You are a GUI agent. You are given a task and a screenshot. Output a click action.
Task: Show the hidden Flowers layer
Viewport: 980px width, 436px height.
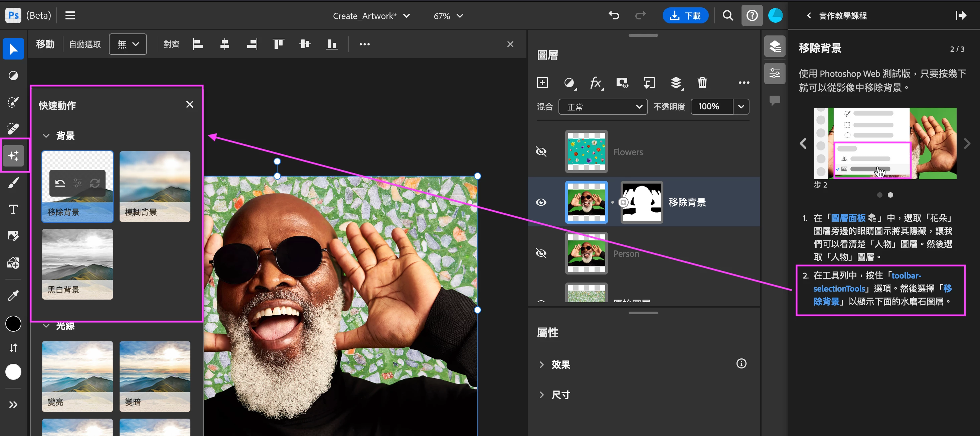[541, 151]
